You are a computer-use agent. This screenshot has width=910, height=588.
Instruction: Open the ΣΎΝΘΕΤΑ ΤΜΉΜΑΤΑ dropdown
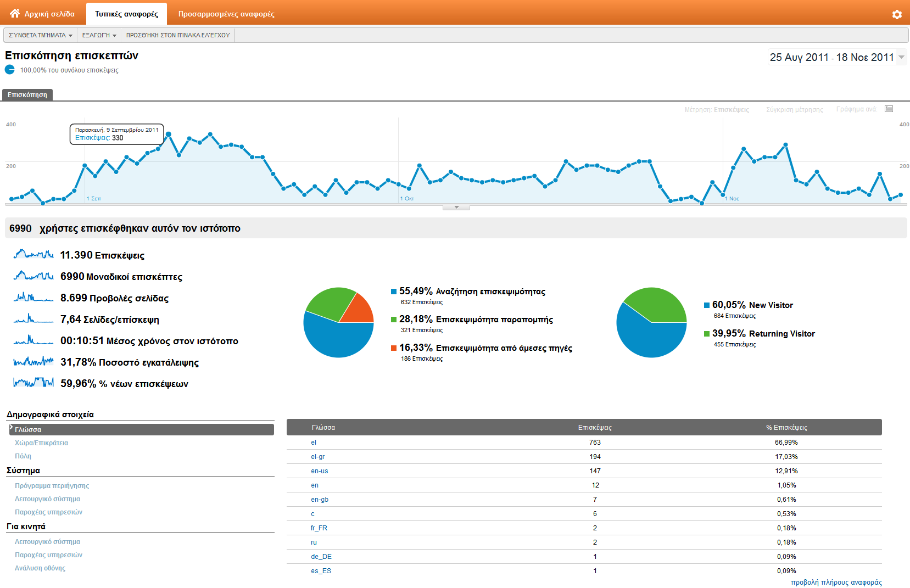click(x=41, y=35)
